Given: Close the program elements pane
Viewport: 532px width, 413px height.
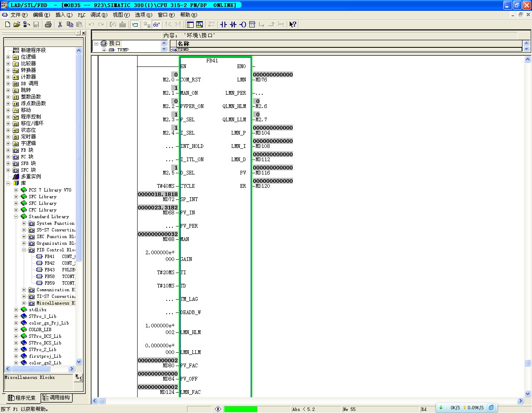Looking at the screenshot, I should 84,33.
